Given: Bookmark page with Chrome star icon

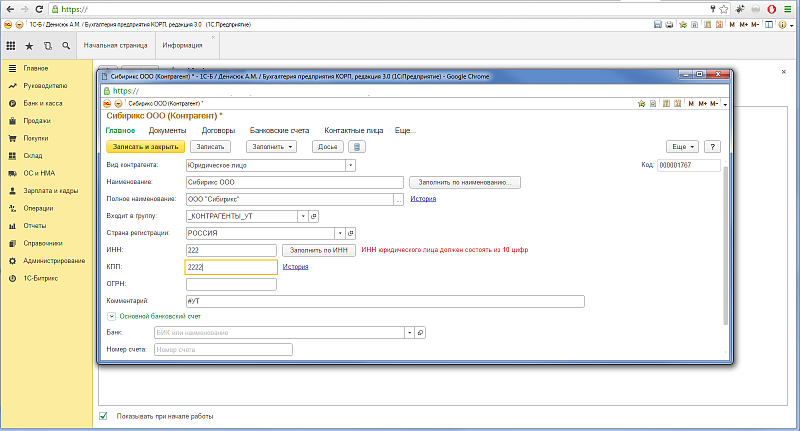Looking at the screenshot, I should tap(723, 9).
